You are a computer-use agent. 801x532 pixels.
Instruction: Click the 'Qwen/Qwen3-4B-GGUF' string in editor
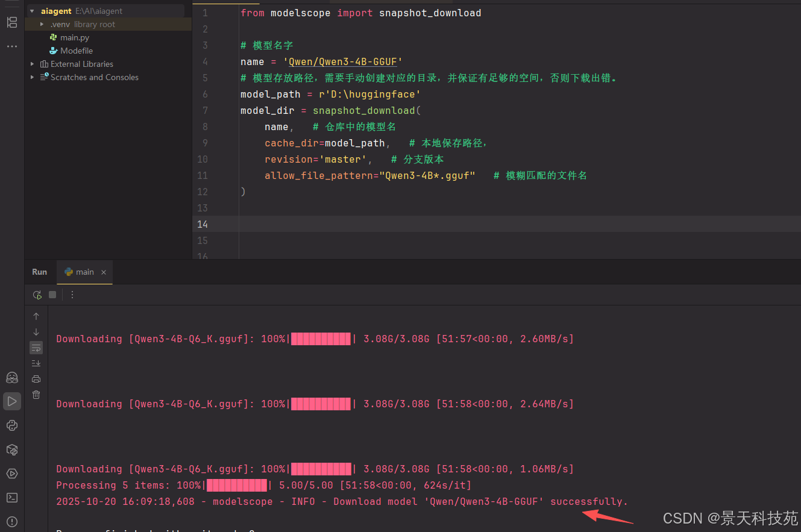pyautogui.click(x=342, y=61)
